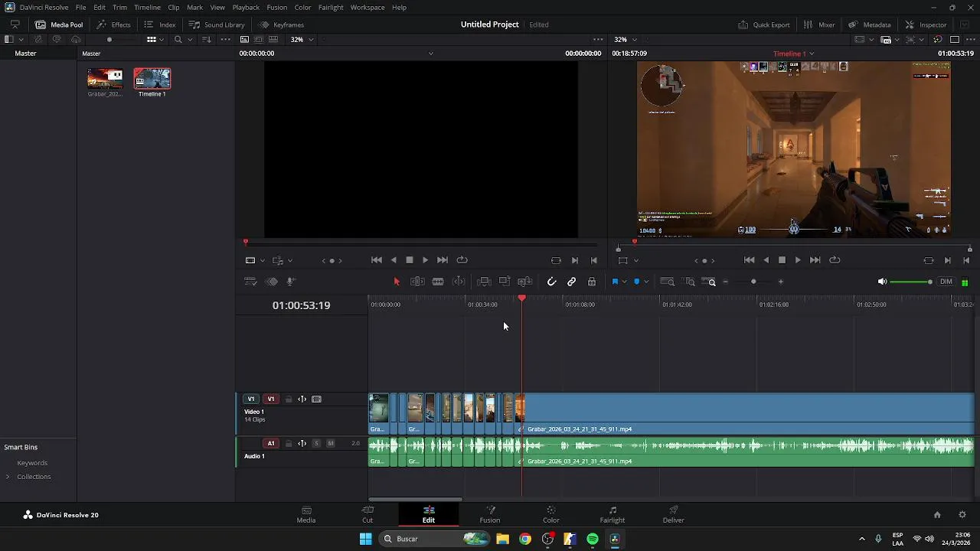Toggle the Position Lock padlock icon

pyautogui.click(x=592, y=282)
